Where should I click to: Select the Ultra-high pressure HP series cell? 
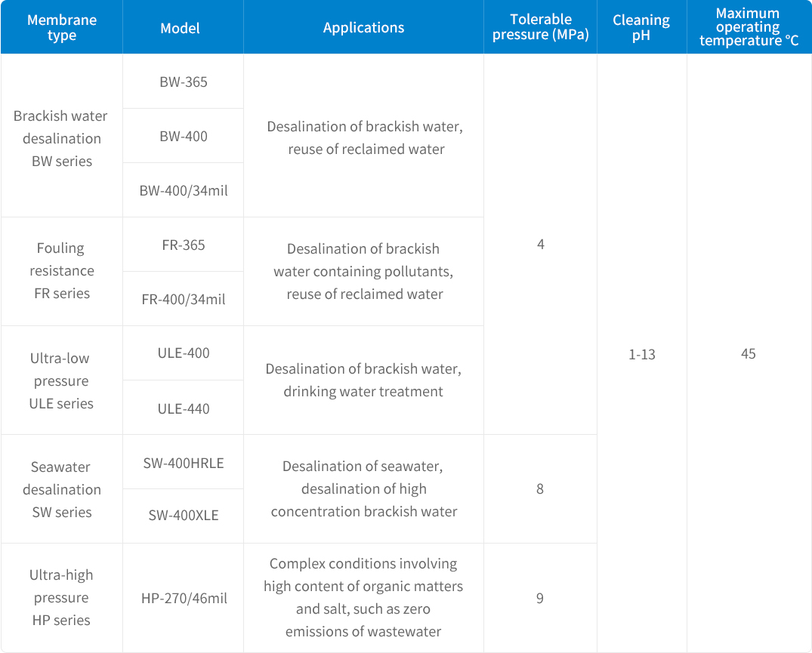[61, 597]
